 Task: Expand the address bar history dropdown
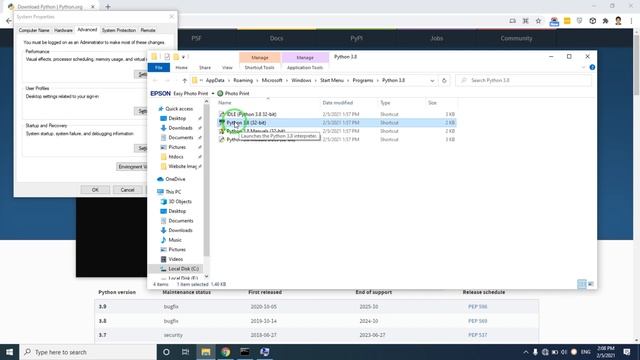pos(432,80)
